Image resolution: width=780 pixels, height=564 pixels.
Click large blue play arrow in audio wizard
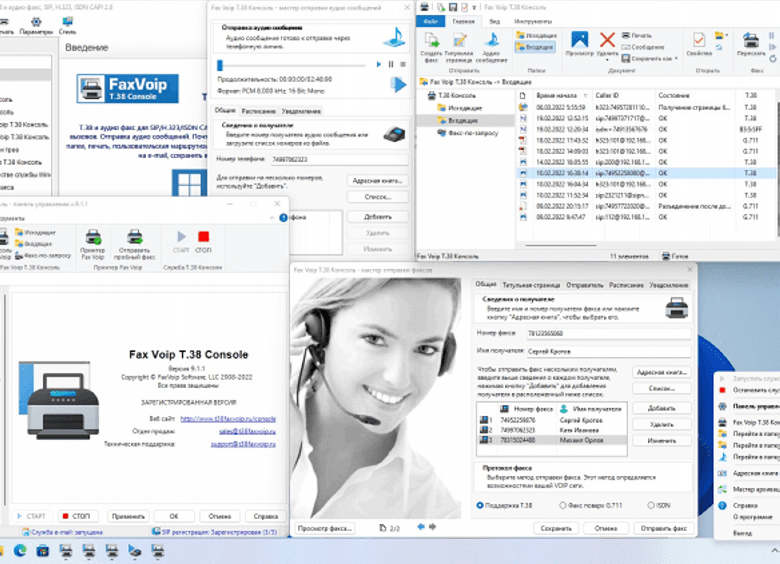398,85
